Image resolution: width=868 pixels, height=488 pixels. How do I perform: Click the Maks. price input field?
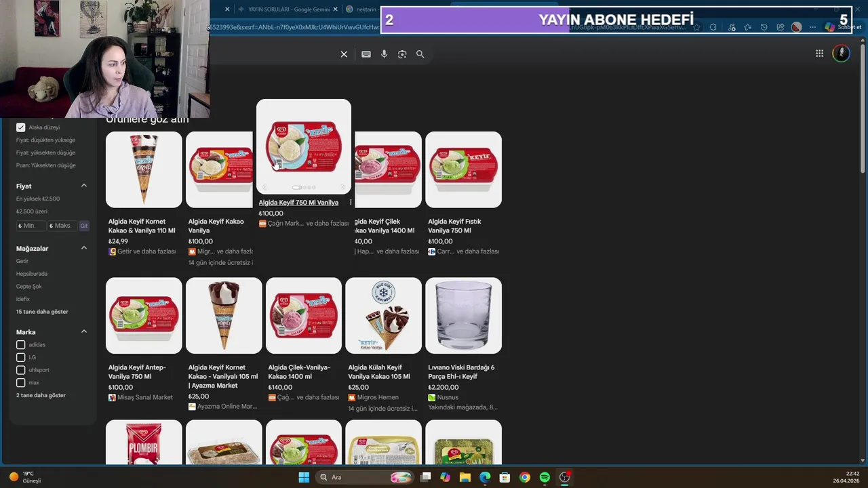[62, 226]
